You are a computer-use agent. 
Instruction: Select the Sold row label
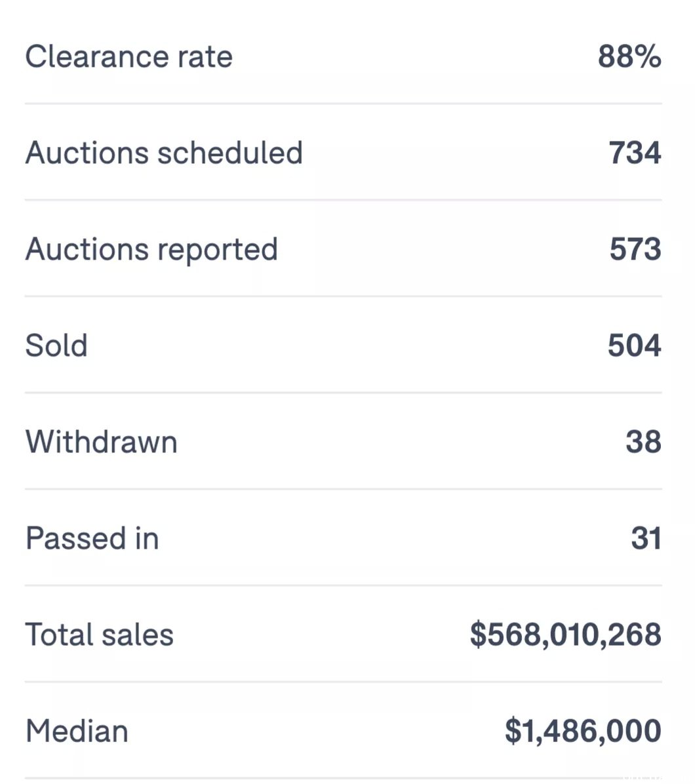(56, 345)
